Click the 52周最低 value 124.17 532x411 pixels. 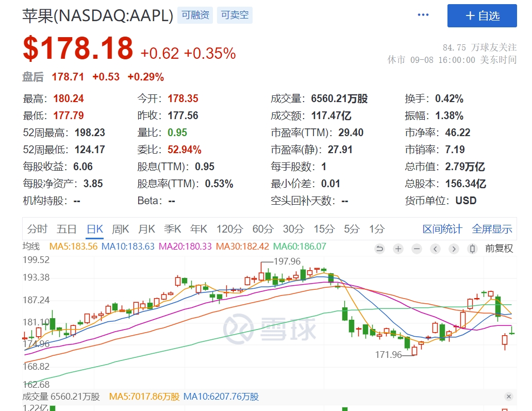pos(90,150)
